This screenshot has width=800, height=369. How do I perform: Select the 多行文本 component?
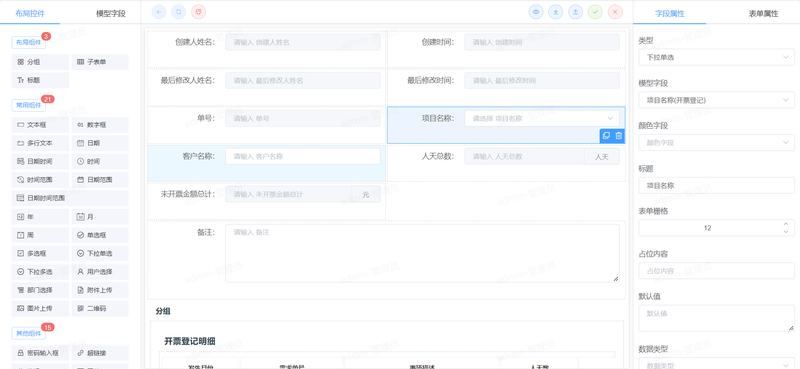pos(40,143)
